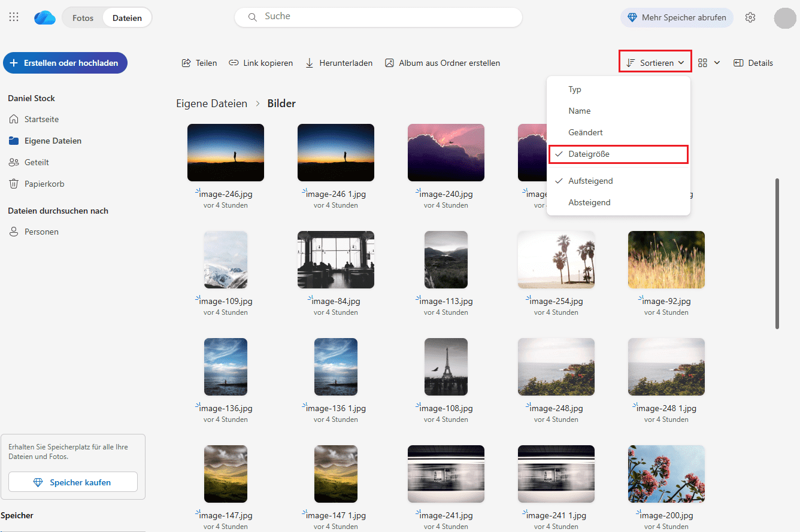Sort files by Name

579,111
